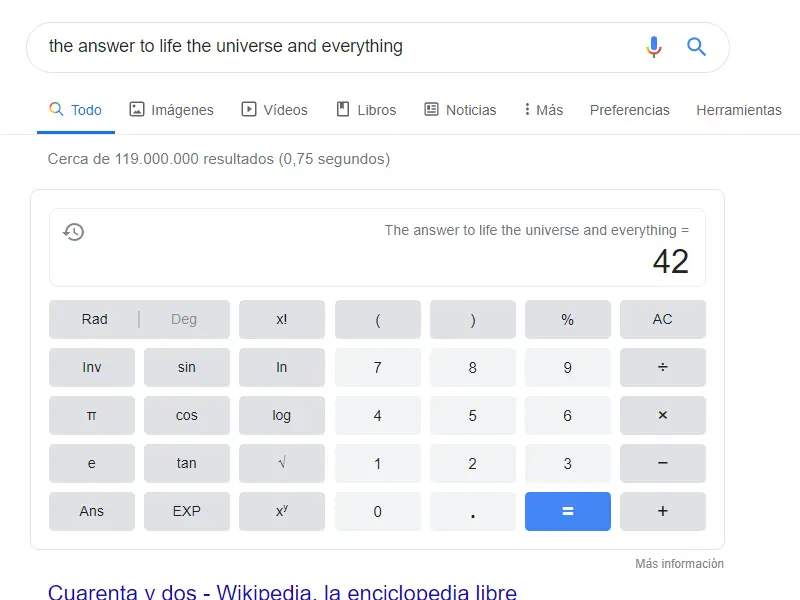Click the Más información link

point(679,564)
